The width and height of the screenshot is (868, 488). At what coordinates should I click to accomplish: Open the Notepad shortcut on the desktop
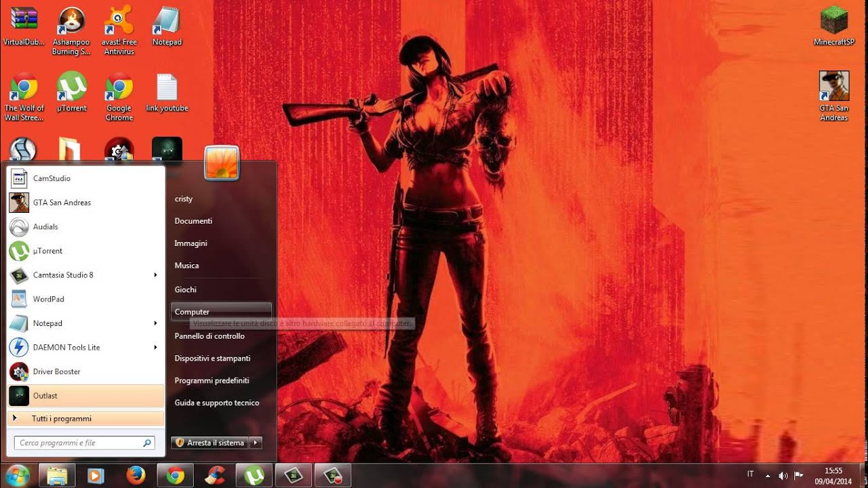(x=167, y=26)
